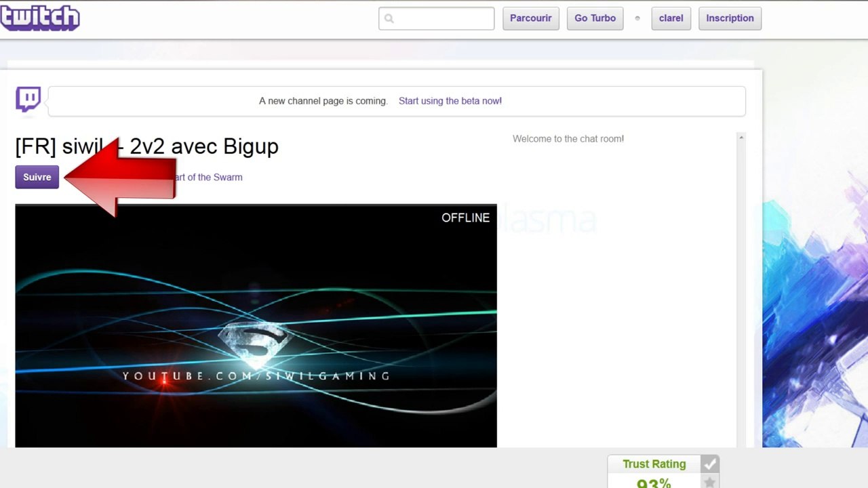Click the status dot beside clarel
The image size is (868, 488).
637,18
